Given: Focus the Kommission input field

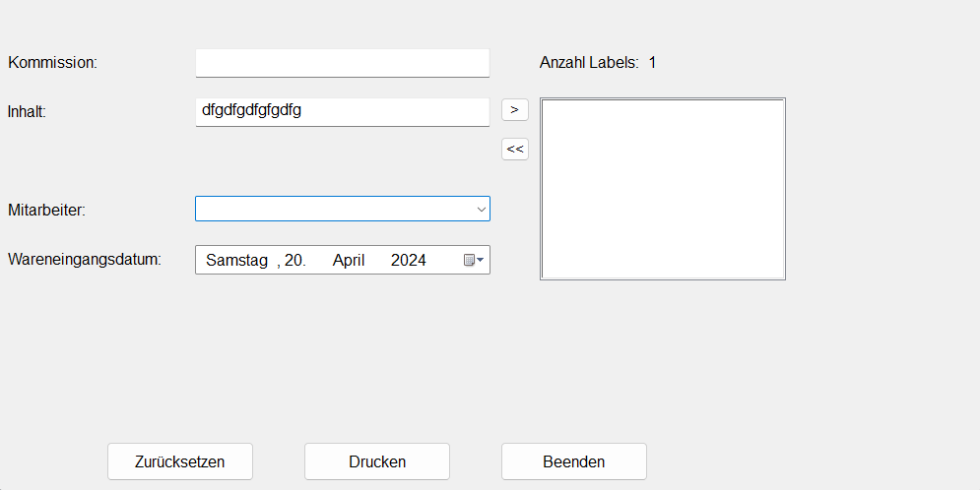Looking at the screenshot, I should coord(342,63).
